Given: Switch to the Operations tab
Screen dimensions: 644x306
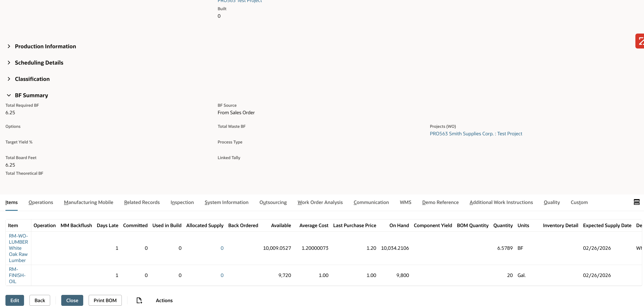Looking at the screenshot, I should coord(41,202).
